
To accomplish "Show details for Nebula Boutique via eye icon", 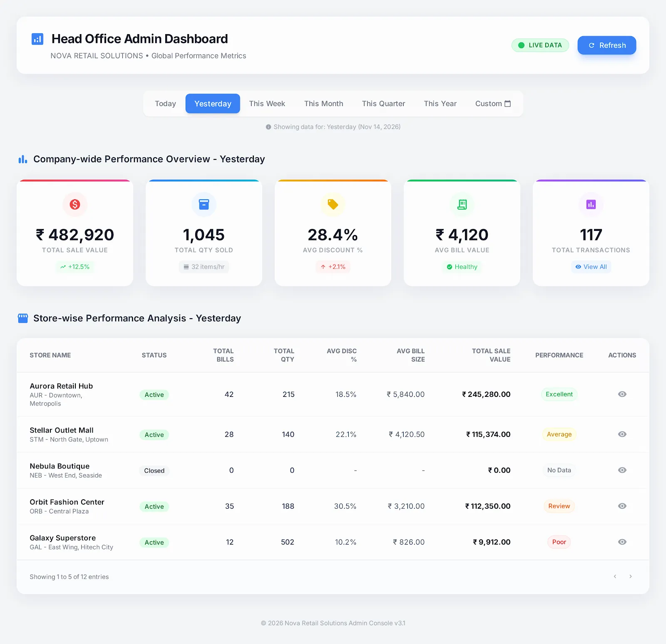I will click(622, 470).
